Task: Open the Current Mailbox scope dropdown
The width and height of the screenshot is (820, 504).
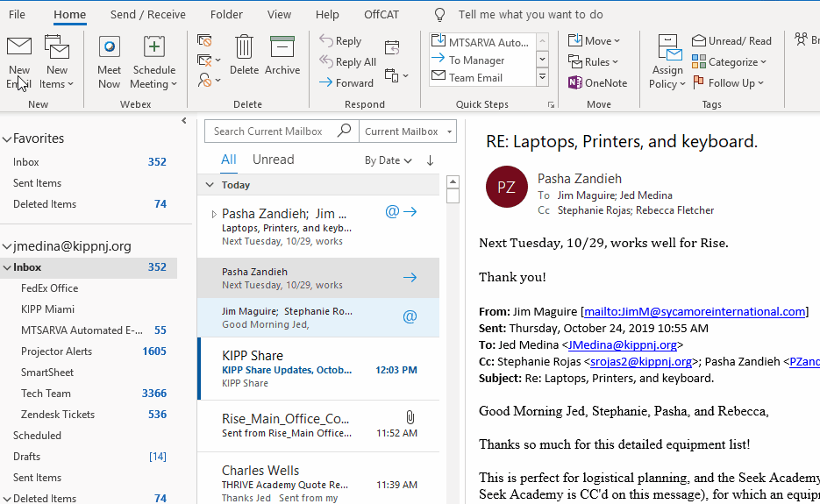Action: [x=408, y=131]
